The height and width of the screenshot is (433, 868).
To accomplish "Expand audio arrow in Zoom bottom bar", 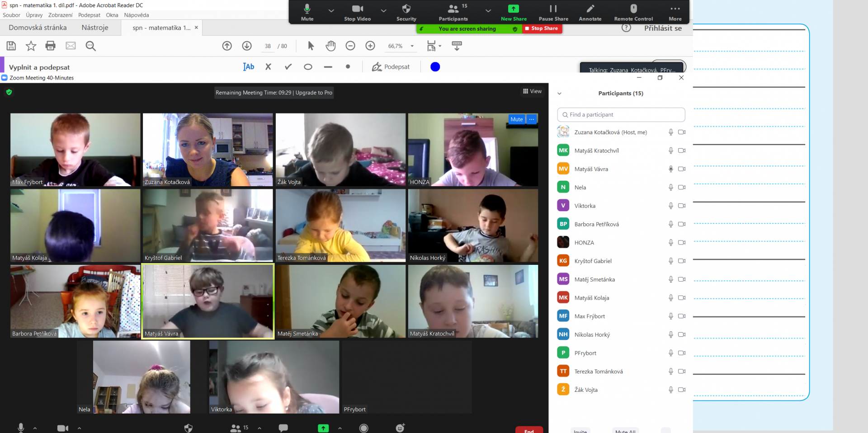I will (x=35, y=428).
